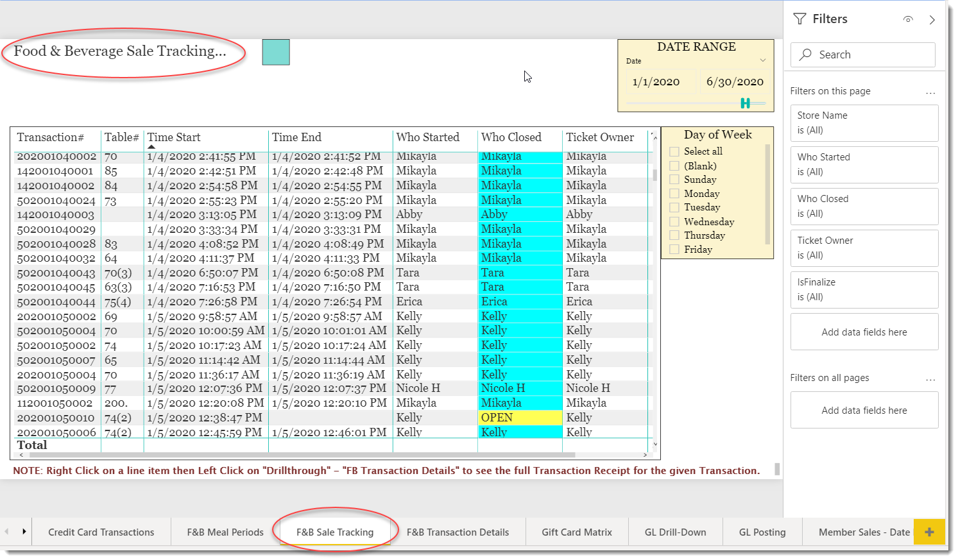Click the Ticket Owner column header

click(600, 137)
